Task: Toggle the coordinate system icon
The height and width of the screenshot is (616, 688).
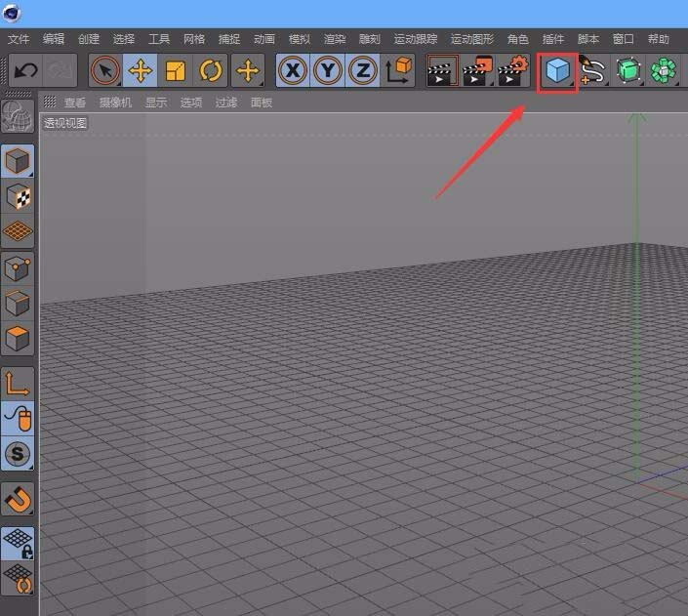Action: point(398,70)
